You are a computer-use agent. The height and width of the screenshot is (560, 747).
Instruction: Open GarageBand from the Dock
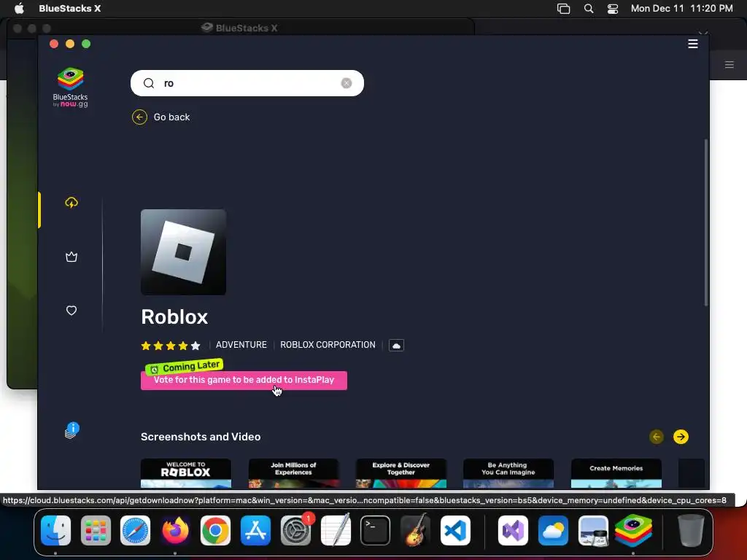coord(415,531)
